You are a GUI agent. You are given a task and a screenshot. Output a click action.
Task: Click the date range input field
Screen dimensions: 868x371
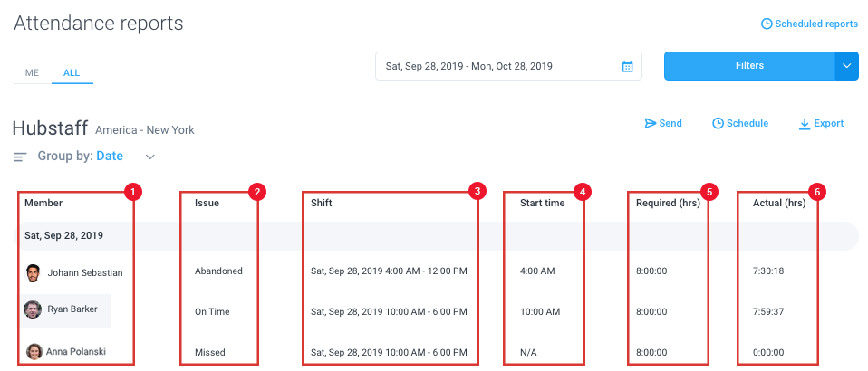508,66
